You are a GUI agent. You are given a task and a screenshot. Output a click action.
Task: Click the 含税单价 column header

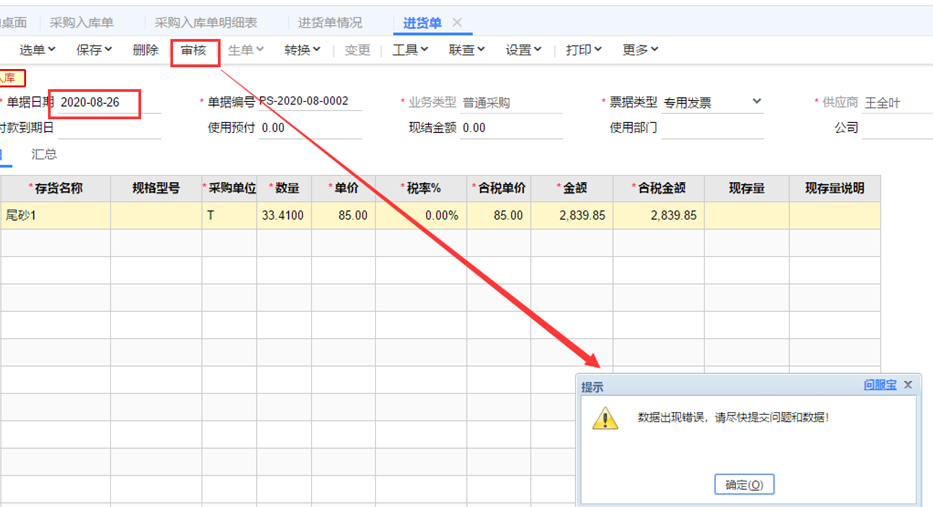(x=499, y=189)
